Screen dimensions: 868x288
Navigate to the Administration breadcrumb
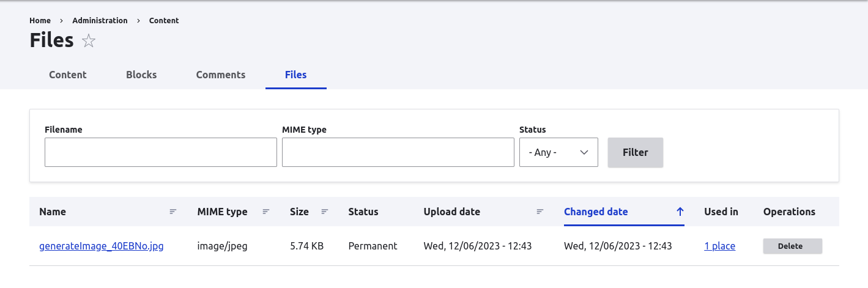pyautogui.click(x=100, y=20)
